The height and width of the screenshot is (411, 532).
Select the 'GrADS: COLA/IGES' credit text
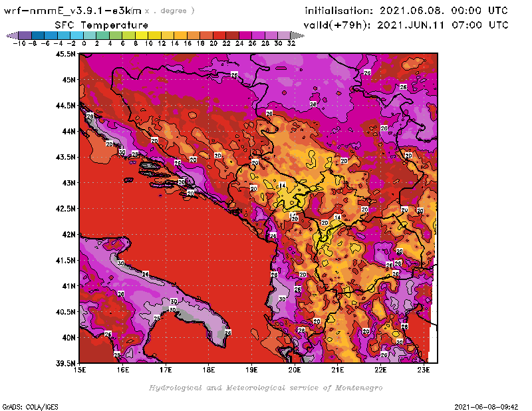point(30,407)
